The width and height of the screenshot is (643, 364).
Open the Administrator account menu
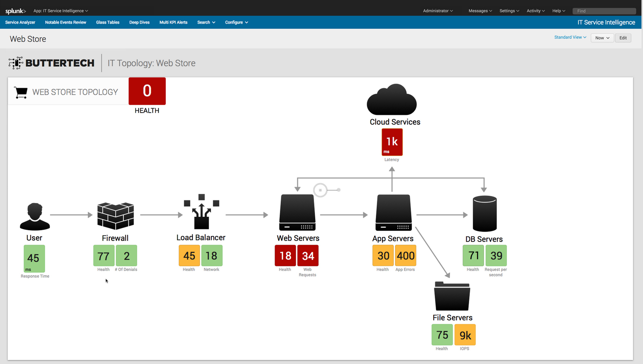[x=437, y=11]
